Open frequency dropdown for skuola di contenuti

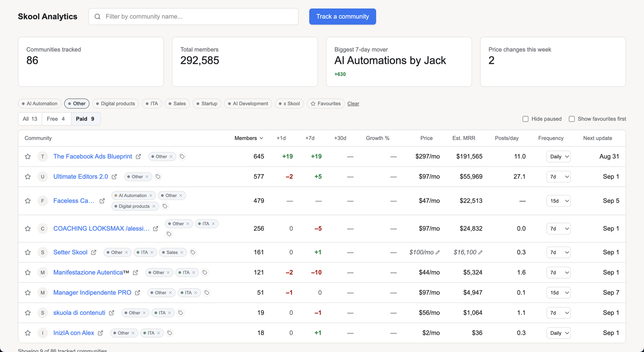tap(558, 313)
